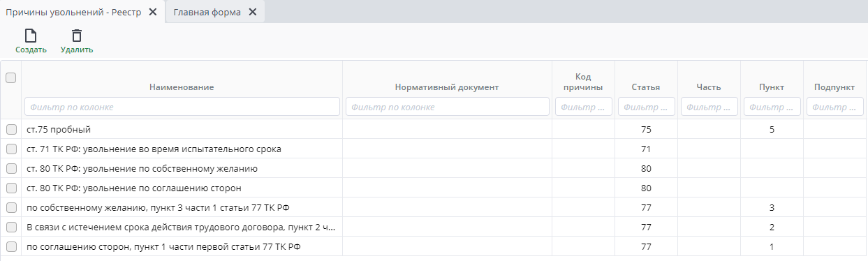Toggle the select-all checkbox in header
This screenshot has width=868, height=261.
click(11, 78)
